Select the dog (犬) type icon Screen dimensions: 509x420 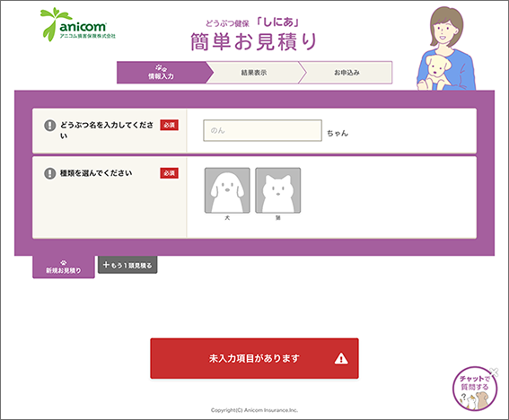pyautogui.click(x=227, y=190)
